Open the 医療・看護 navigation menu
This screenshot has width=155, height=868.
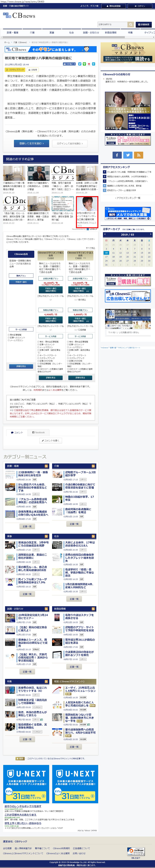point(12,33)
